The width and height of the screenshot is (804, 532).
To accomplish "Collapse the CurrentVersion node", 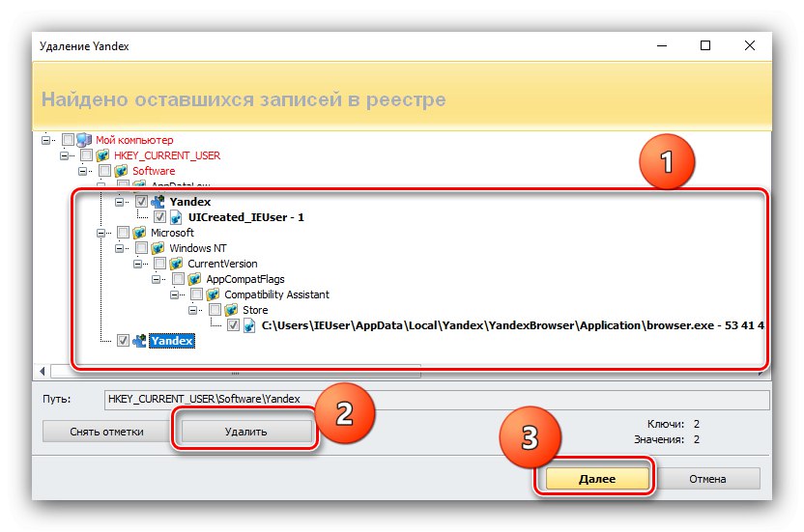I will point(138,264).
